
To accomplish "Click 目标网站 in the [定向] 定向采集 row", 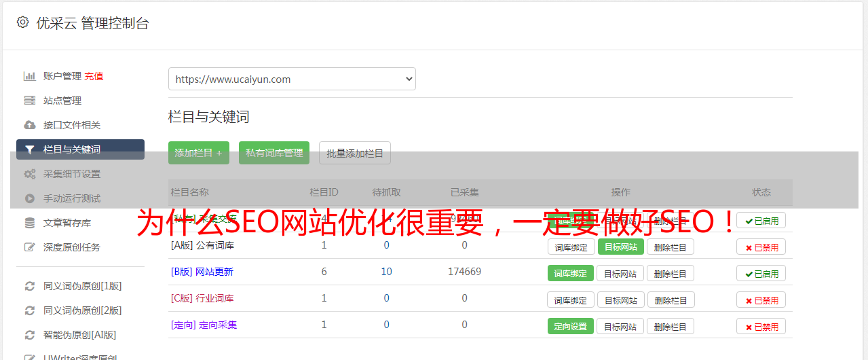I will pos(620,326).
